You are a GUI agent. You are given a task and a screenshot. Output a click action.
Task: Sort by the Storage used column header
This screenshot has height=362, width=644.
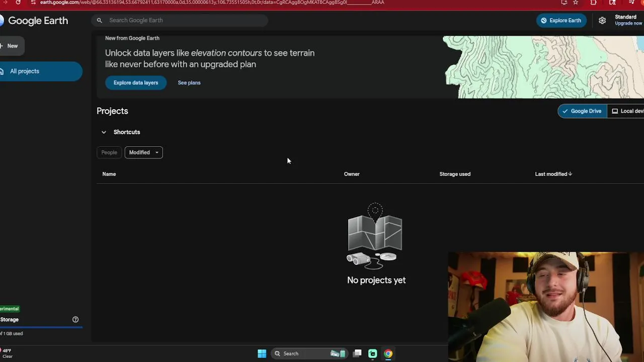[x=455, y=174]
